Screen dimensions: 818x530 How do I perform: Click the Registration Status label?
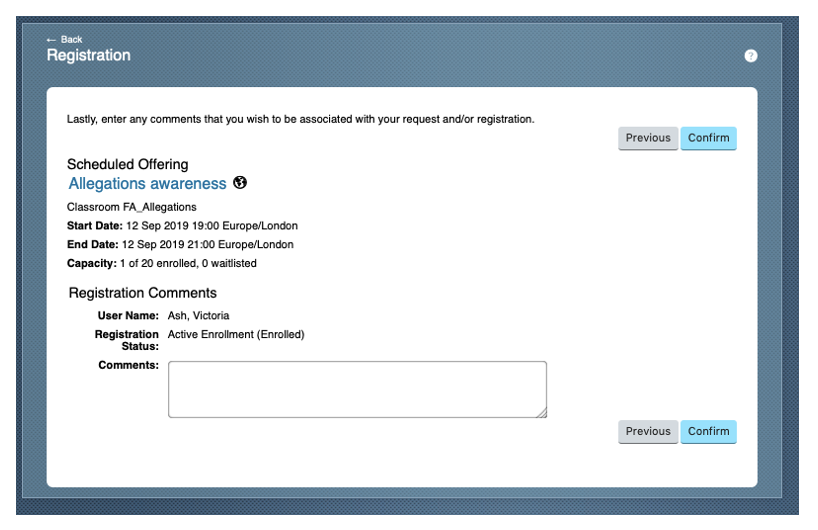click(127, 340)
